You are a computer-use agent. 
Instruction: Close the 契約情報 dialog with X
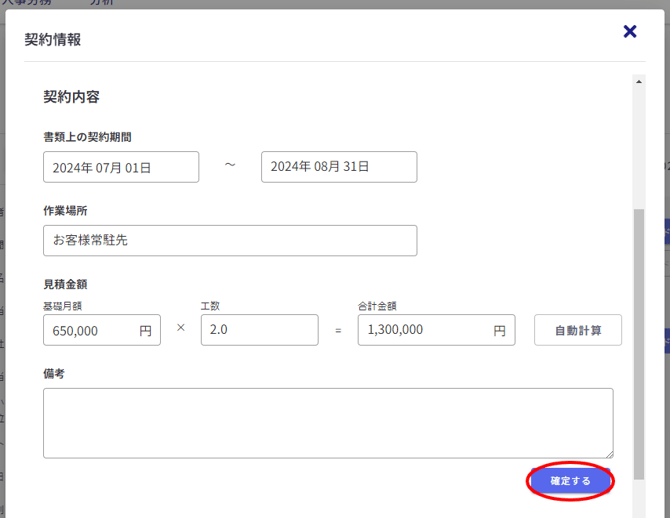point(630,32)
